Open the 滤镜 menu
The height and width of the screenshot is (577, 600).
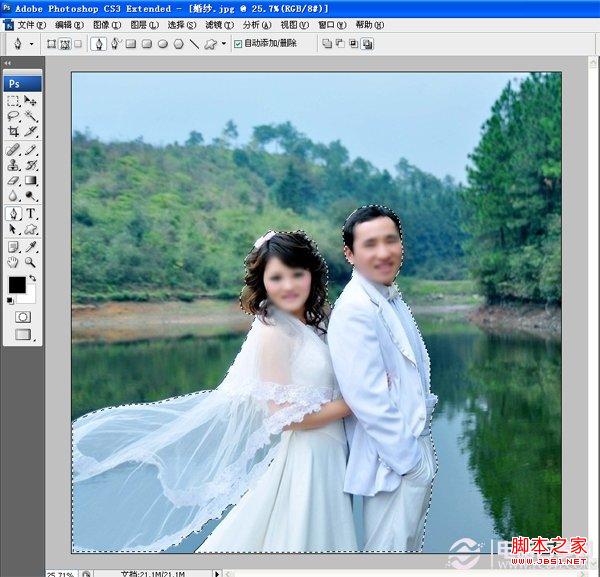click(220, 25)
